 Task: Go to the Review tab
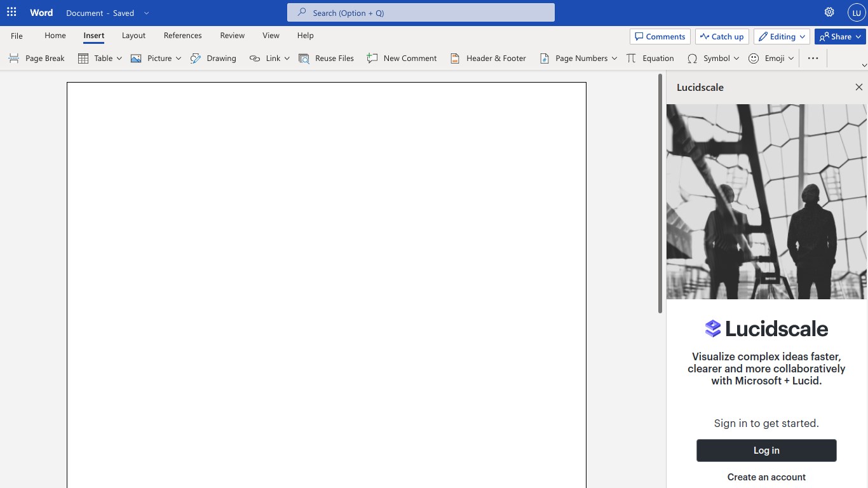(x=233, y=36)
